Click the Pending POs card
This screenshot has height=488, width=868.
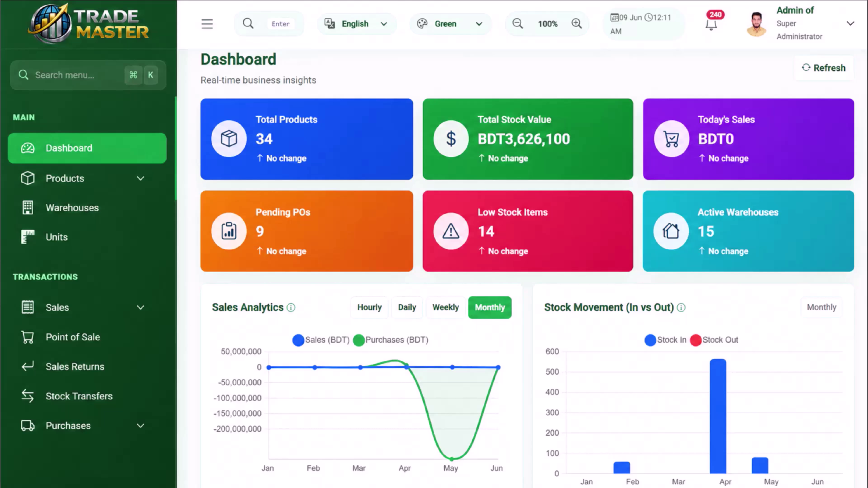307,231
